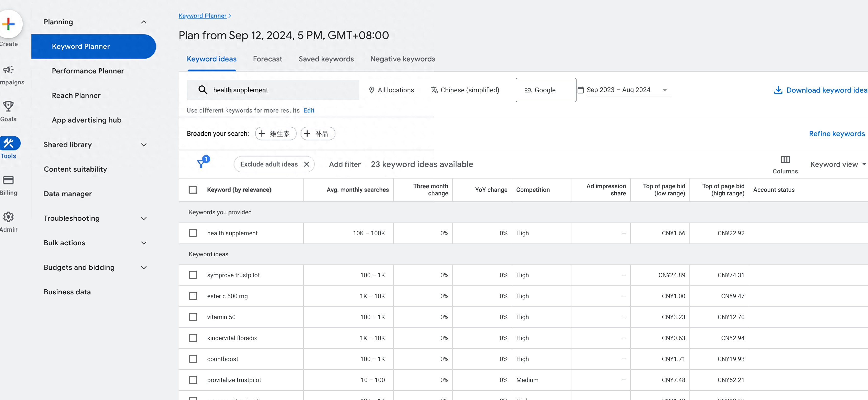
Task: Expand the Budgets and bidding section
Action: 144,268
